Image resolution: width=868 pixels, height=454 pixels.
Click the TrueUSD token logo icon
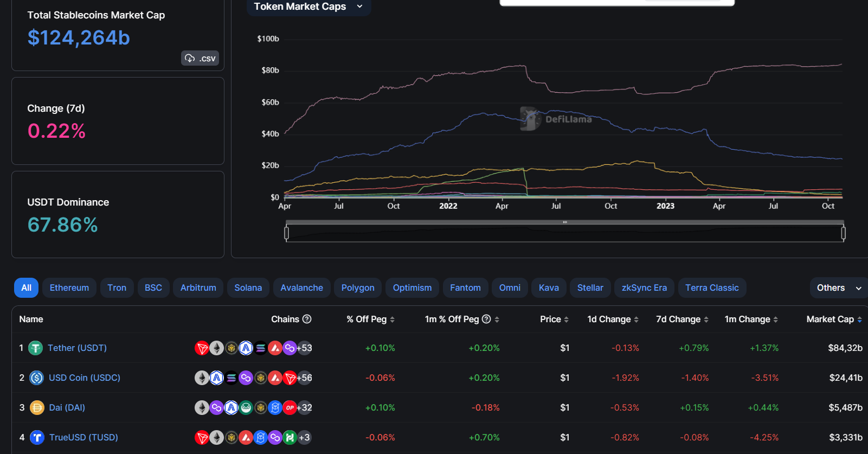pos(37,437)
